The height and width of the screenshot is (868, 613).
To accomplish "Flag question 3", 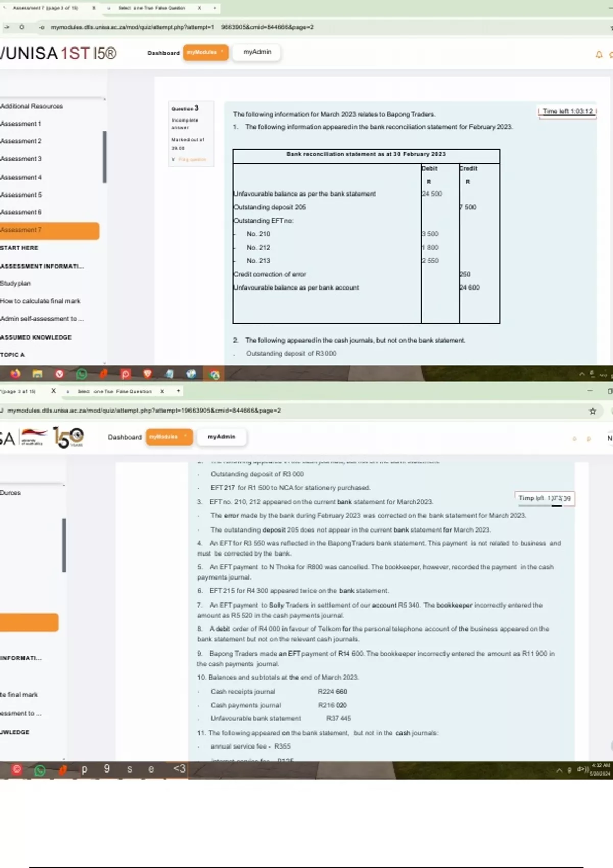I will [190, 159].
